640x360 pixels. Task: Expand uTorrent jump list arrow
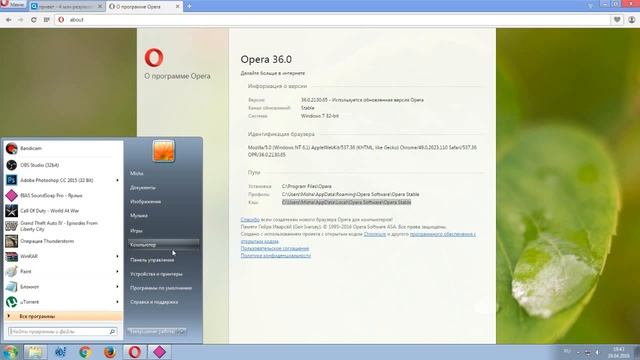[118, 302]
